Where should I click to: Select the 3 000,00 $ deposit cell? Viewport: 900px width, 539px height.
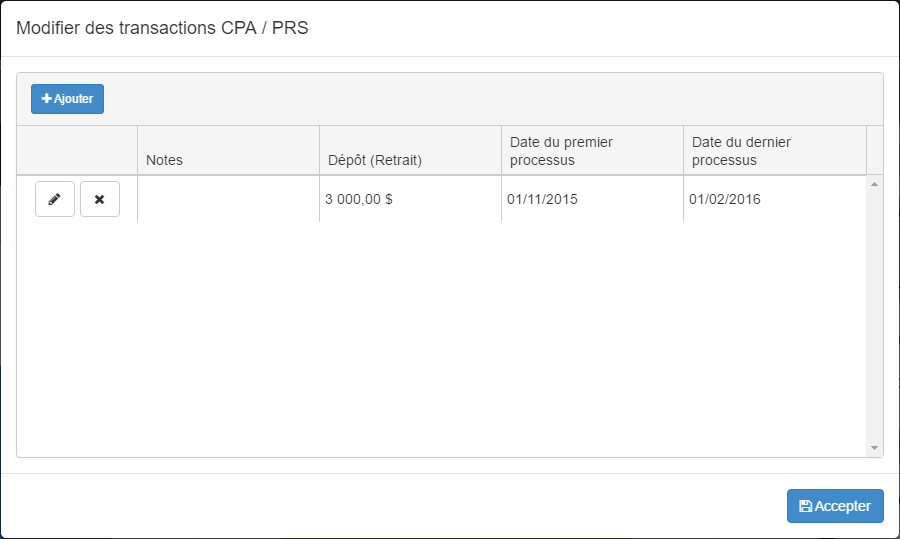[359, 199]
